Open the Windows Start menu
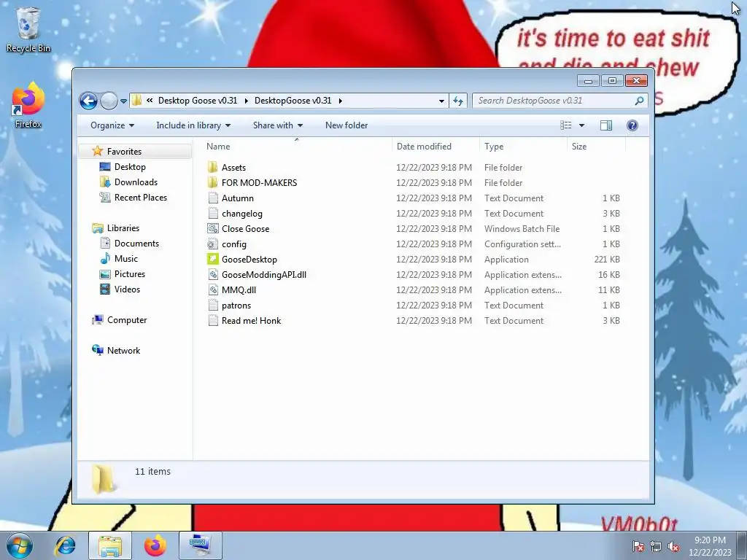The width and height of the screenshot is (747, 560). pos(19,545)
